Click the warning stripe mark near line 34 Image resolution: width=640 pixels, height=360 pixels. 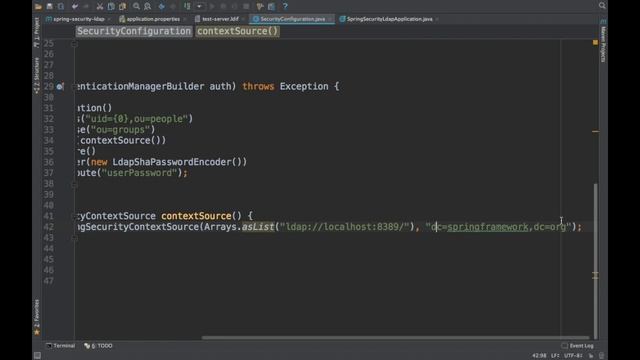pyautogui.click(x=596, y=131)
